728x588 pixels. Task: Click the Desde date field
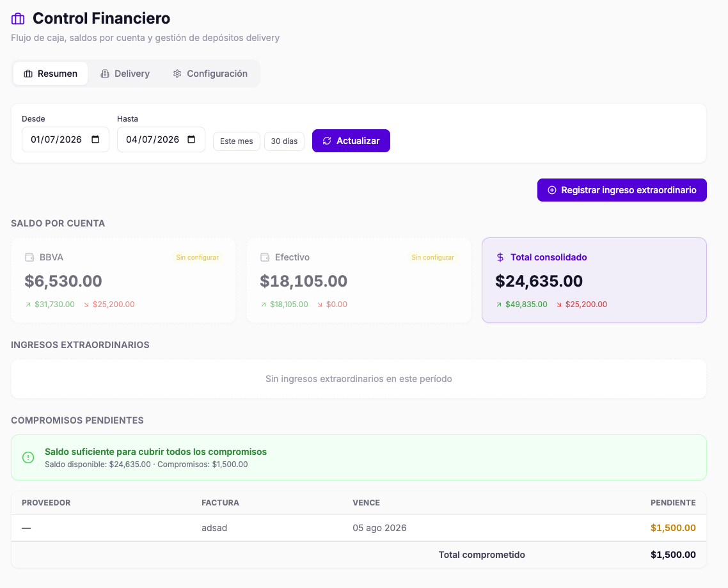click(x=65, y=139)
